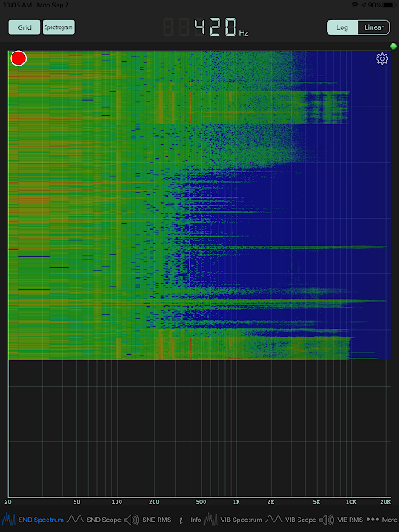
Task: Open the More tab
Action: click(x=382, y=520)
